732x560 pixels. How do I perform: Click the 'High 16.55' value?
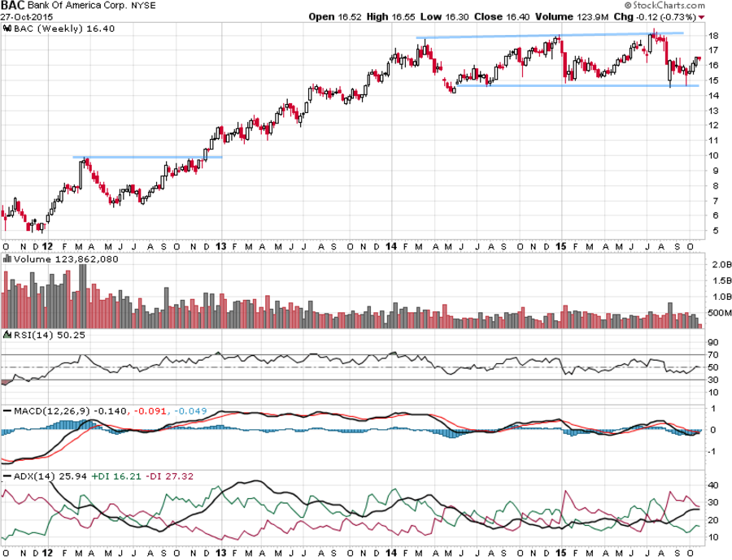point(390,17)
